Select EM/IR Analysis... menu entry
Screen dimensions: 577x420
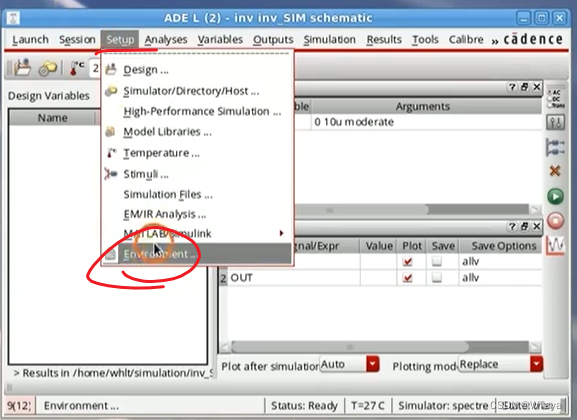click(197, 214)
